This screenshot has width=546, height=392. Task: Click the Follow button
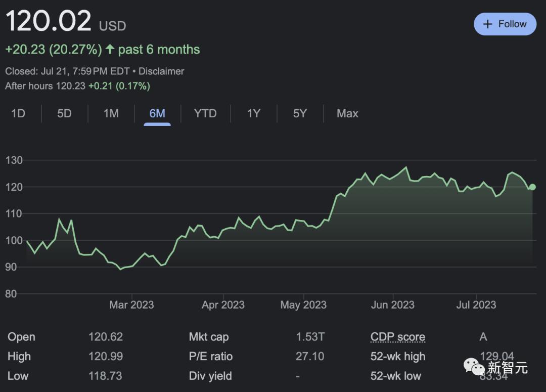click(505, 24)
